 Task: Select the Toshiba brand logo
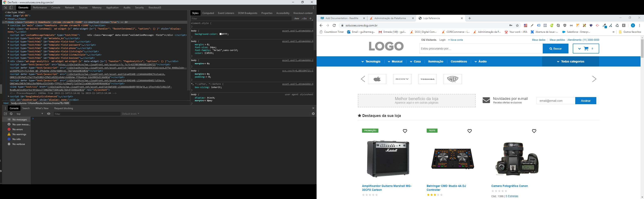(x=427, y=79)
